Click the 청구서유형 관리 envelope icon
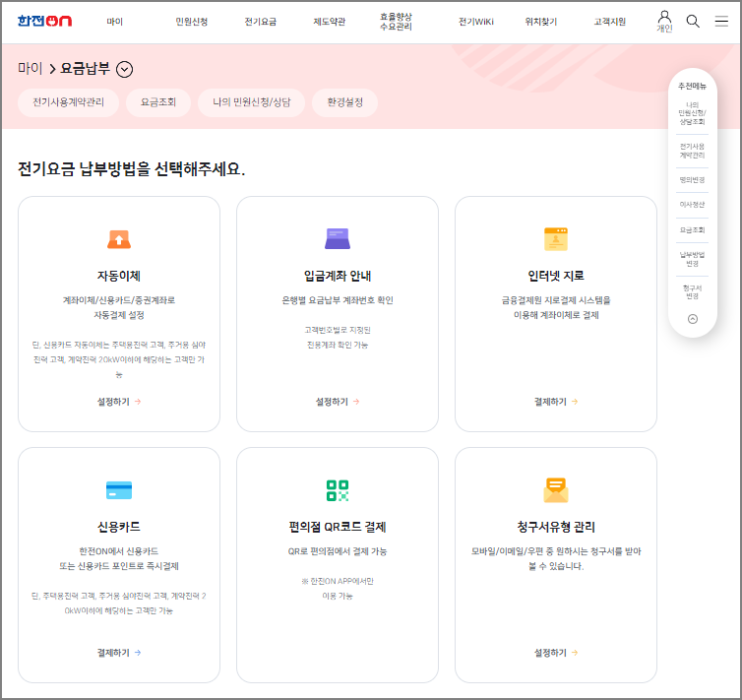 [x=556, y=490]
